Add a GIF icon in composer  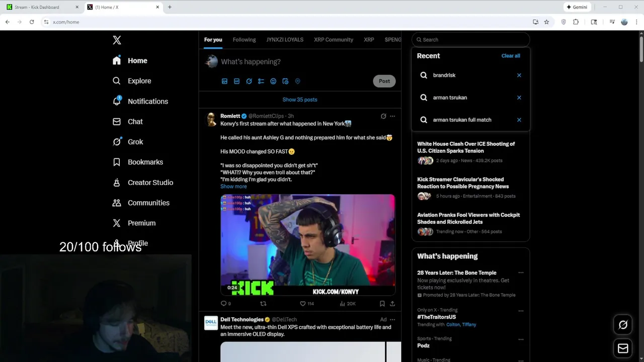(236, 81)
